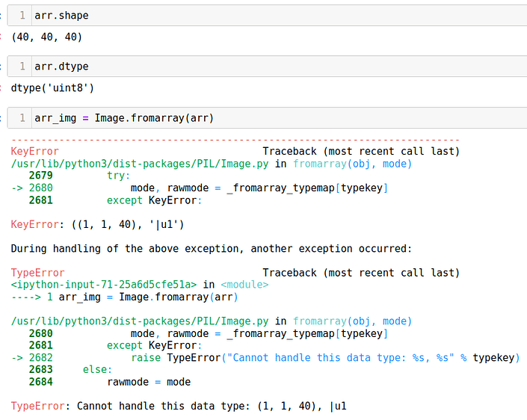Click the red dashed separator line
This screenshot has width=527, height=420.
235,140
